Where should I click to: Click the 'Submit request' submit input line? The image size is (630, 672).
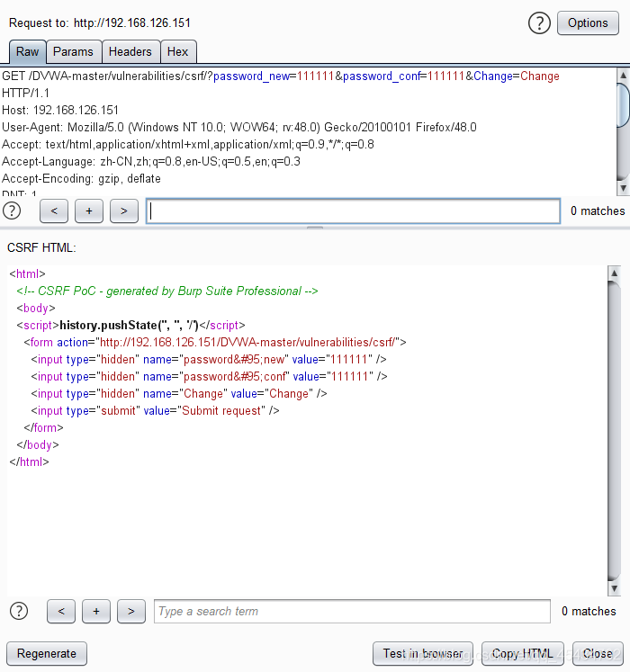click(x=155, y=411)
